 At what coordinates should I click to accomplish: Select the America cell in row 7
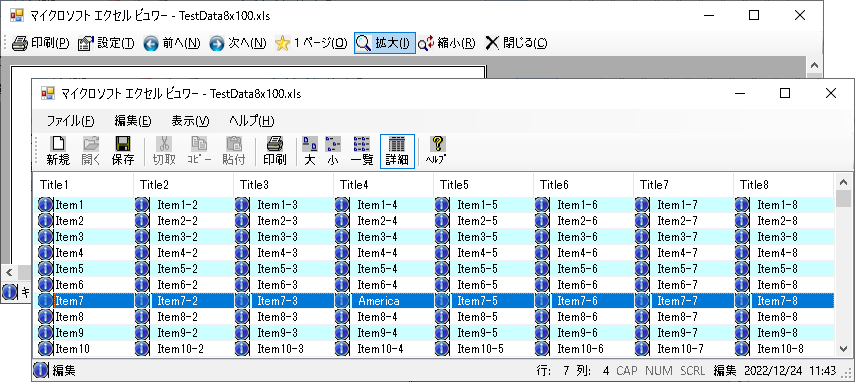(x=378, y=301)
